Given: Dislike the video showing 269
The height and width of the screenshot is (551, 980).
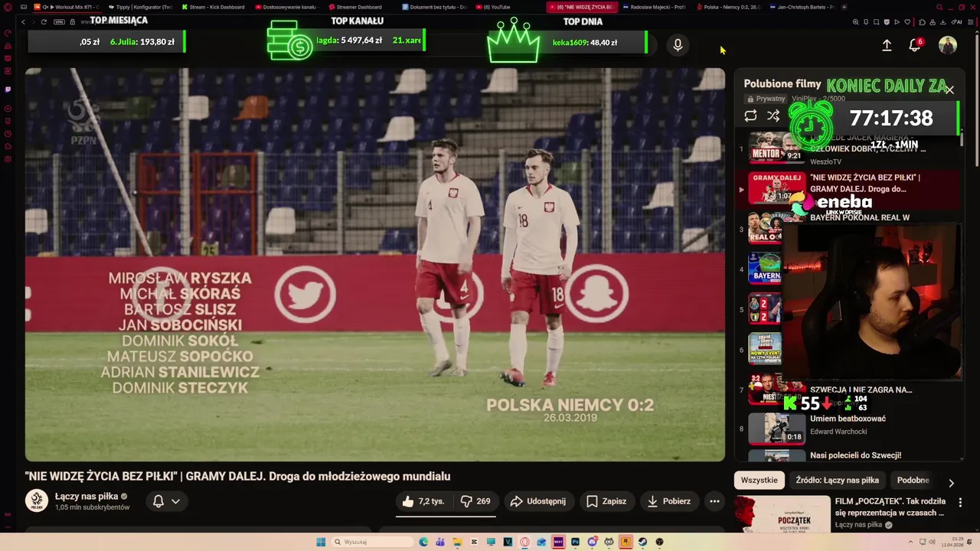Looking at the screenshot, I should (475, 501).
